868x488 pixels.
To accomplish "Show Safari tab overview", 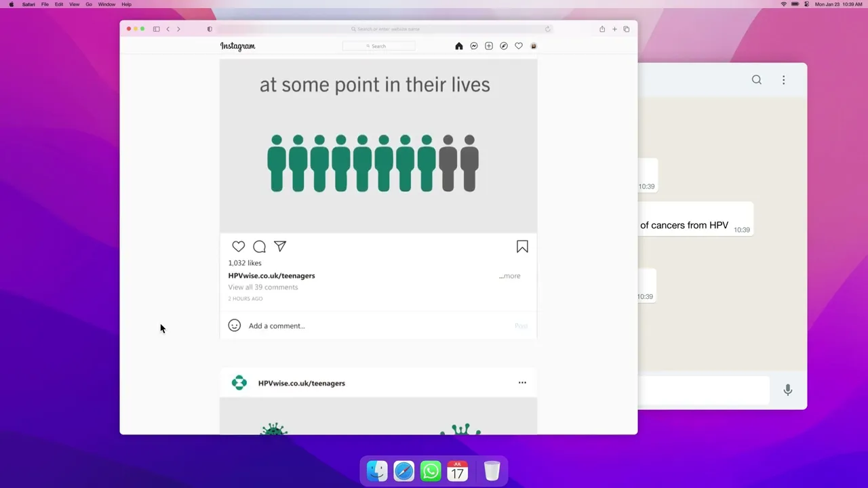I will click(x=627, y=29).
